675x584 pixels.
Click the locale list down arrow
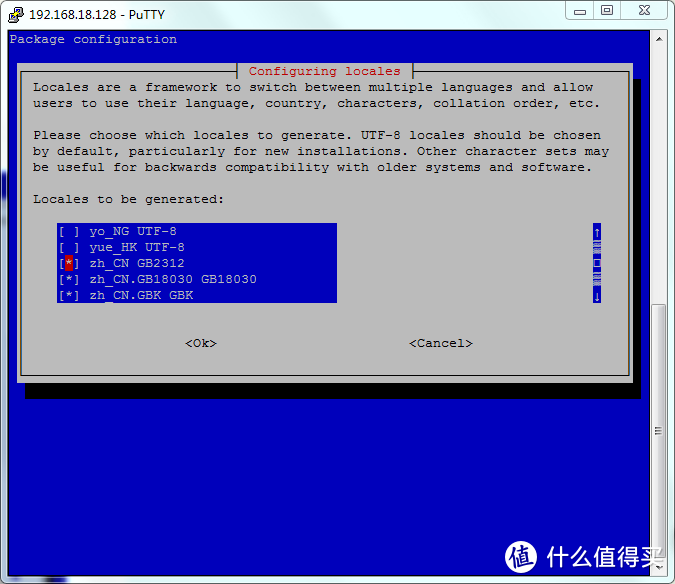point(597,296)
